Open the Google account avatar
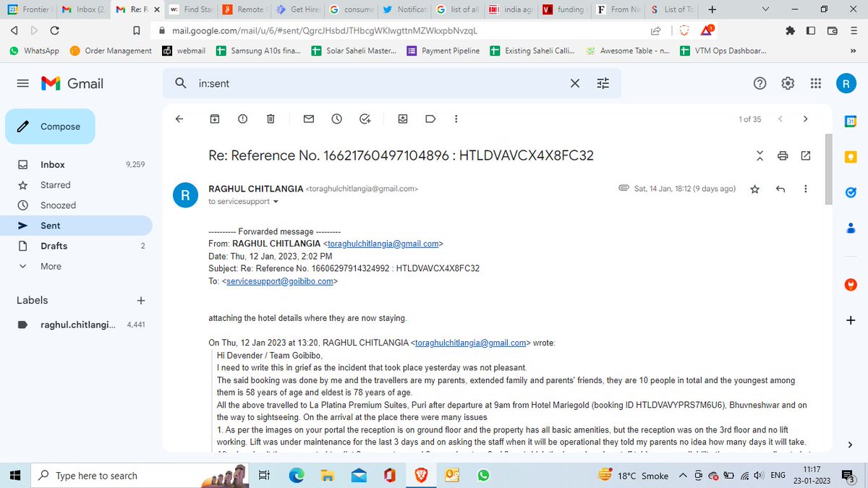Screen dimensions: 868x488 point(846,83)
